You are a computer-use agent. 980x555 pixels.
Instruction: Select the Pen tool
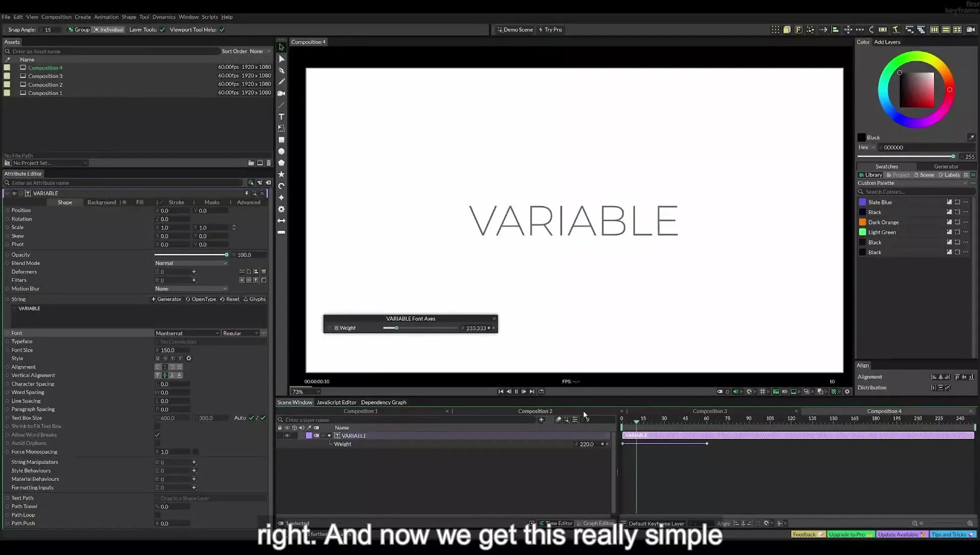tap(281, 70)
